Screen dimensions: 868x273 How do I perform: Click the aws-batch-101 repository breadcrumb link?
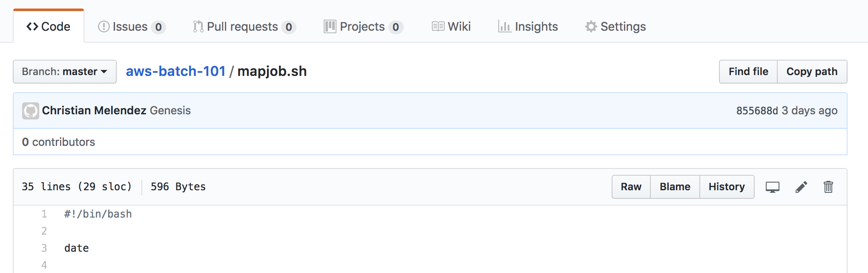[175, 71]
